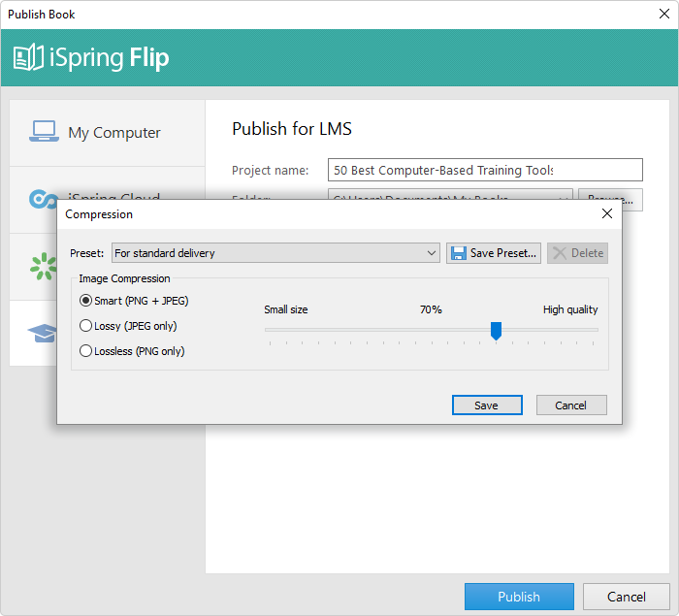Click the 70% quality value
The height and width of the screenshot is (616, 679).
[431, 309]
